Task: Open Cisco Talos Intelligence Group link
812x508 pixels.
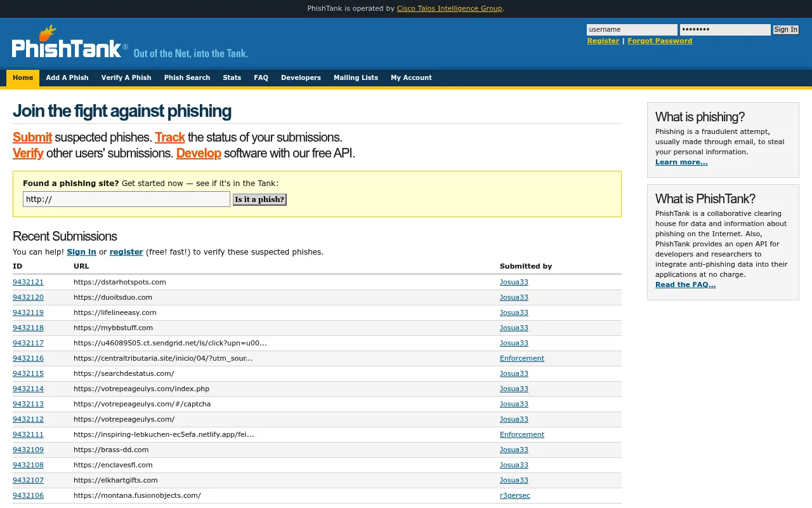Action: [449, 8]
